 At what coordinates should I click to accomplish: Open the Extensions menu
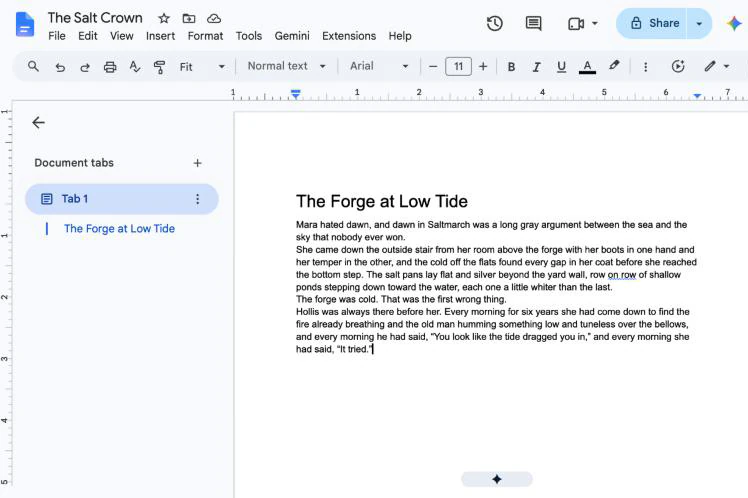[x=349, y=36]
